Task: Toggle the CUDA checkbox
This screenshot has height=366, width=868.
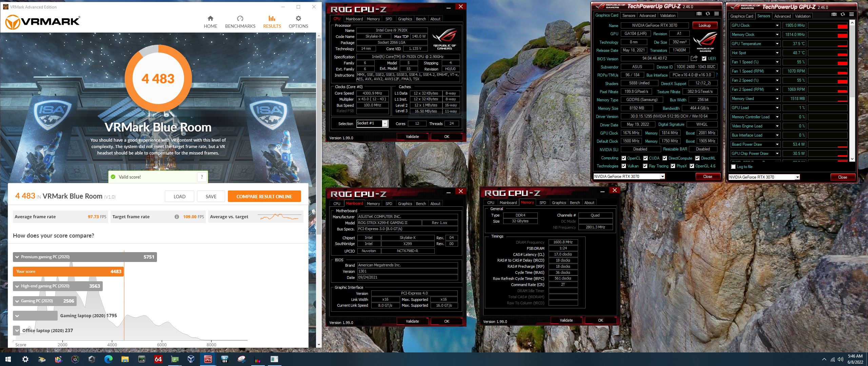Action: coord(645,158)
